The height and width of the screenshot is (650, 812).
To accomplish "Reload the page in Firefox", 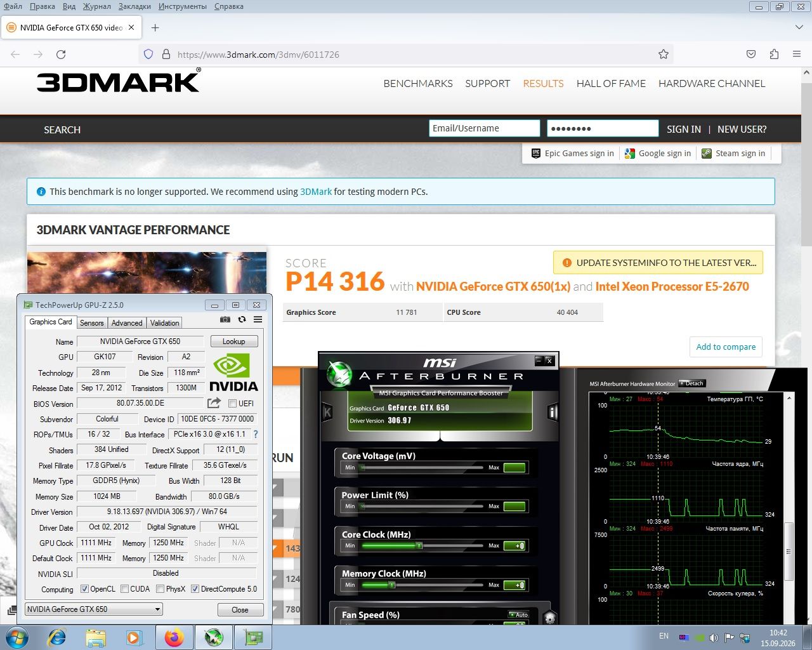I will (x=61, y=55).
